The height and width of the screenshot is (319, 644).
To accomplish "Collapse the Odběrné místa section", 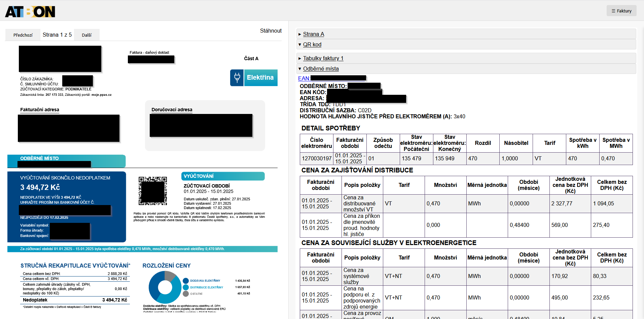I will pyautogui.click(x=321, y=69).
